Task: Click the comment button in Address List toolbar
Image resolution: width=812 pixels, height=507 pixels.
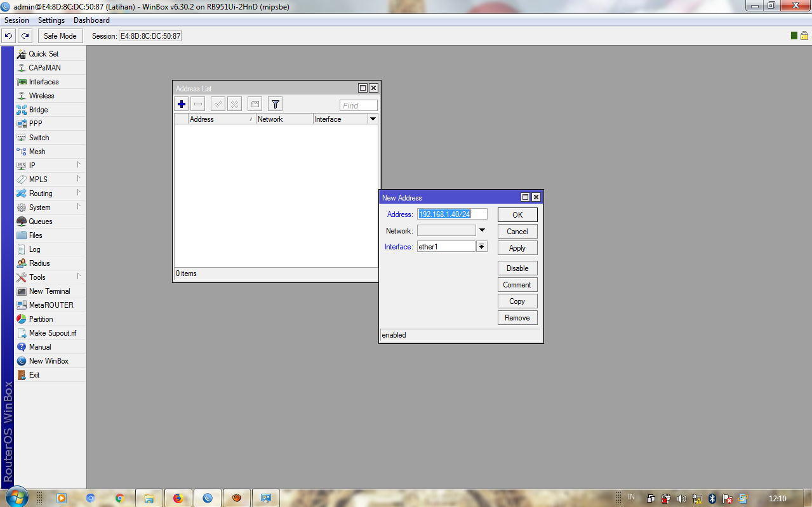Action: click(255, 104)
